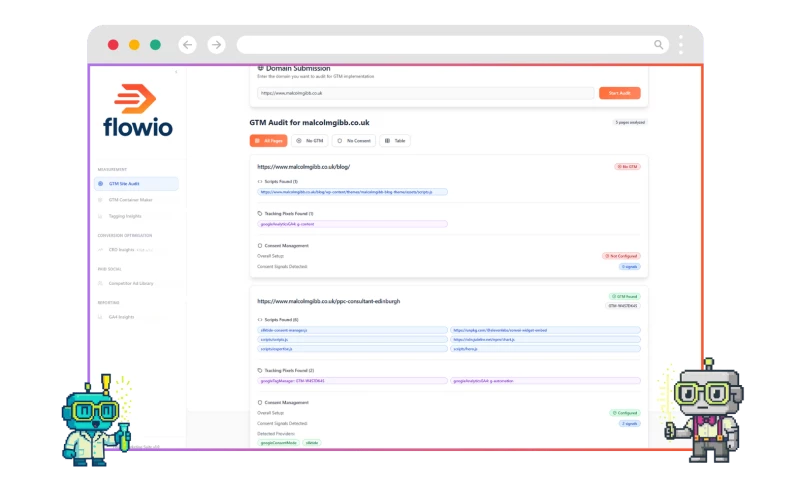Viewport: 800px width, 480px height.
Task: Open GA4 Insights in the sidebar
Action: click(x=121, y=317)
